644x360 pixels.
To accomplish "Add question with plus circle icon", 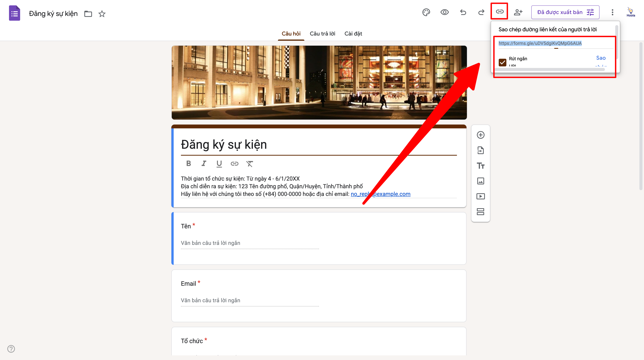I will [x=481, y=135].
